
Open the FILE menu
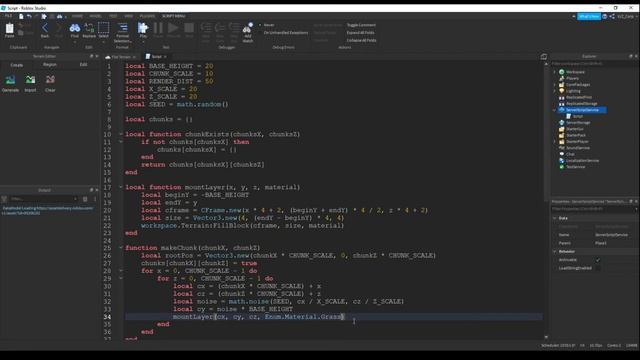(8, 16)
